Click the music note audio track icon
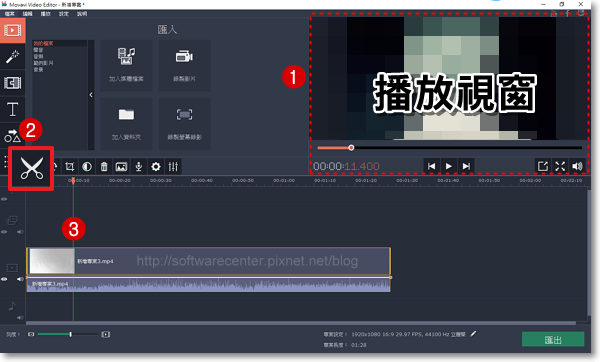Screen dimensions: 600x362 12,305
